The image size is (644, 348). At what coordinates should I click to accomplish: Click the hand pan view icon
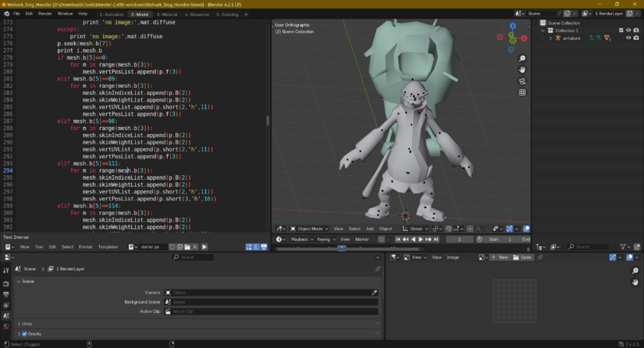pos(522,70)
